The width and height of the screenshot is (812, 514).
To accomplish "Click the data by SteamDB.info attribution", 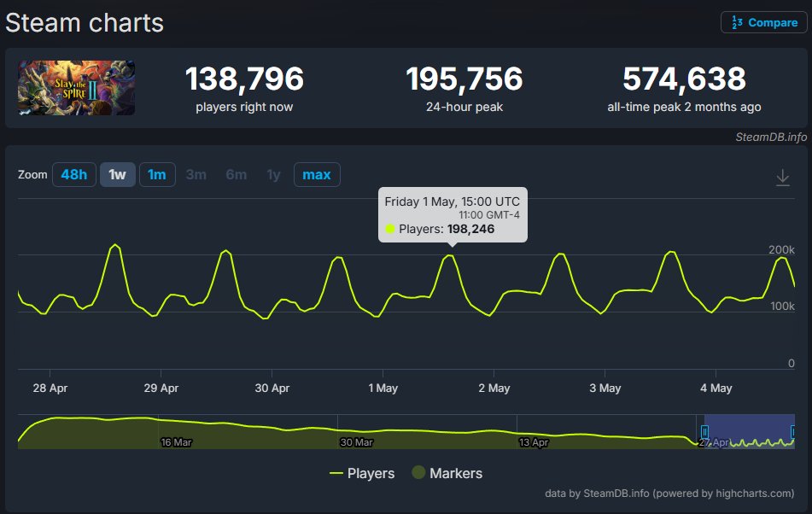I will pyautogui.click(x=669, y=493).
